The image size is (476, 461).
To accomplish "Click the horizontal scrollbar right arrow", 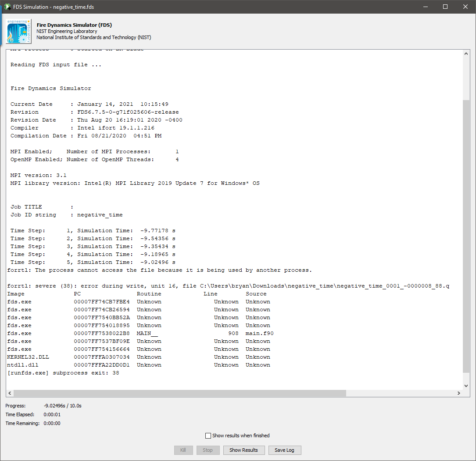I will (x=459, y=393).
